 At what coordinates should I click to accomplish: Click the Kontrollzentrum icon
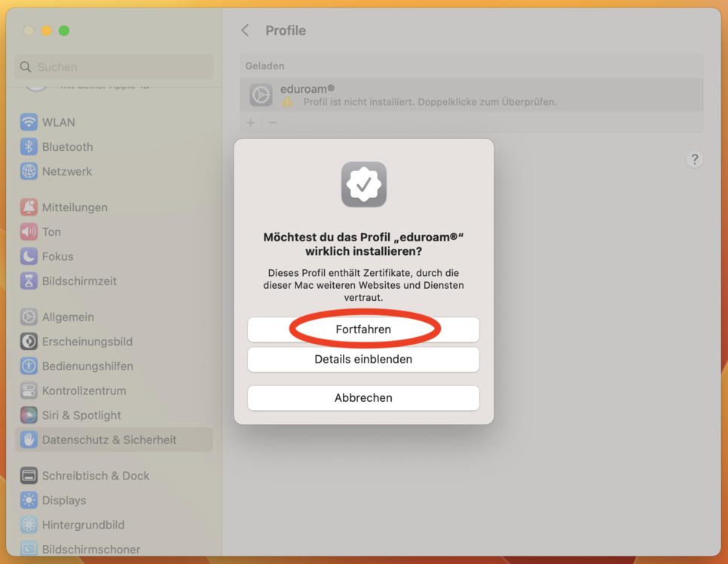pyautogui.click(x=29, y=391)
